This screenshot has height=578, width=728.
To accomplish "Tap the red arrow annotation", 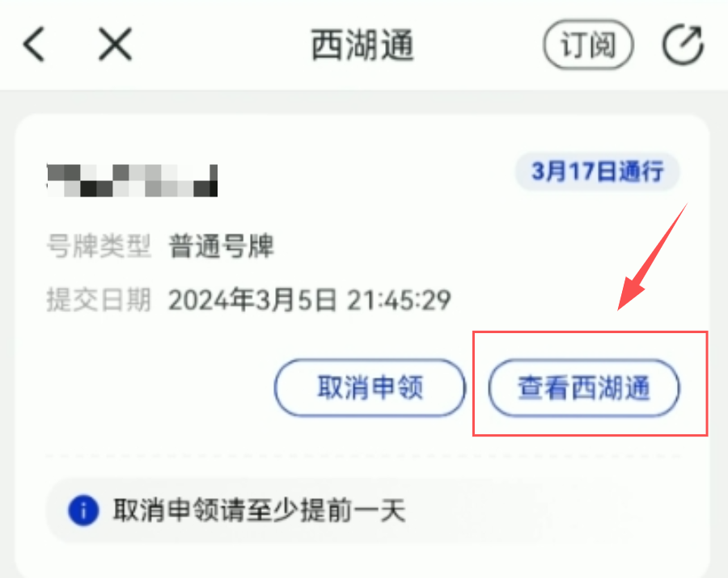I will point(652,257).
